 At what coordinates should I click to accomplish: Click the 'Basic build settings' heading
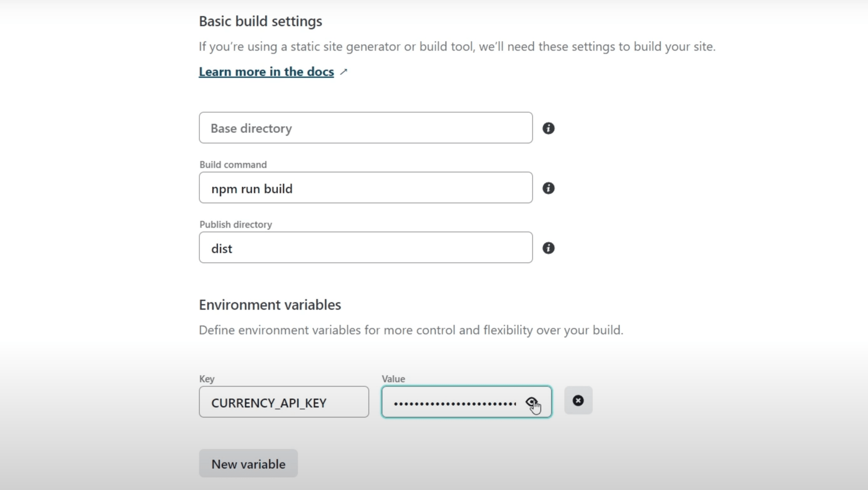tap(260, 21)
